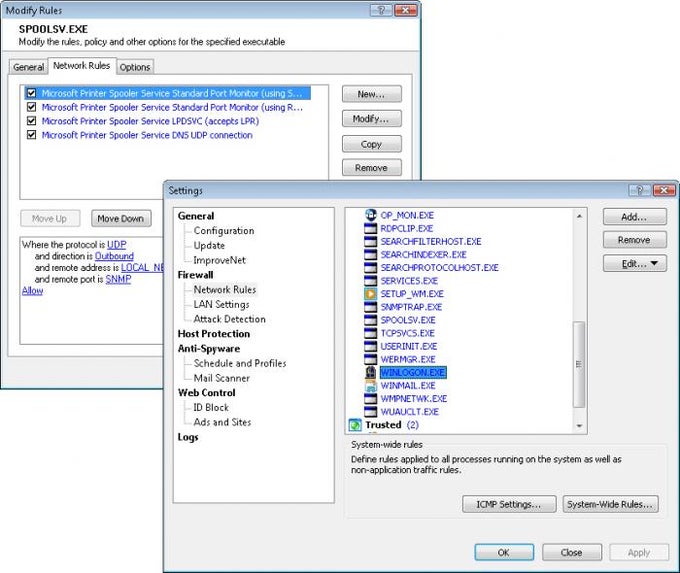The width and height of the screenshot is (680, 573).
Task: Click OK in the Settings dialog
Action: (504, 552)
